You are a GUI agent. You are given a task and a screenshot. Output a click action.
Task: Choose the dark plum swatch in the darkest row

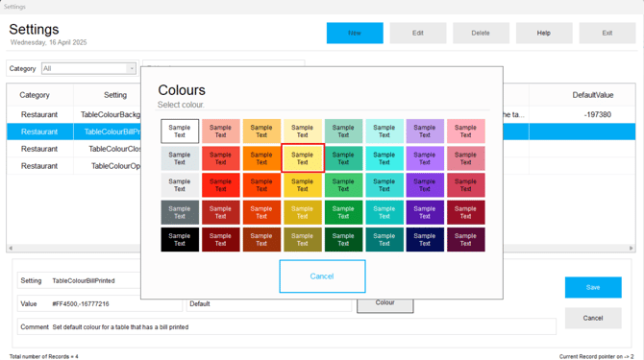466,239
